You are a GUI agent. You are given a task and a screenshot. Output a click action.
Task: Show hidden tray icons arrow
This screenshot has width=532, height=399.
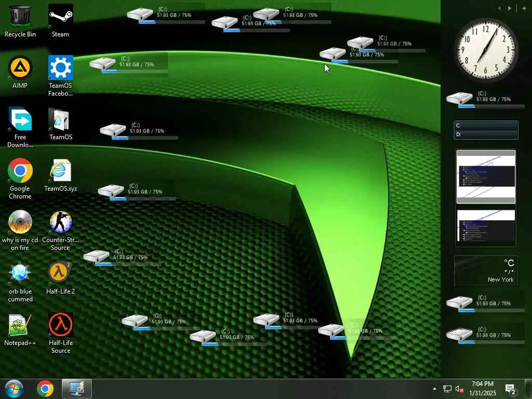tap(434, 389)
